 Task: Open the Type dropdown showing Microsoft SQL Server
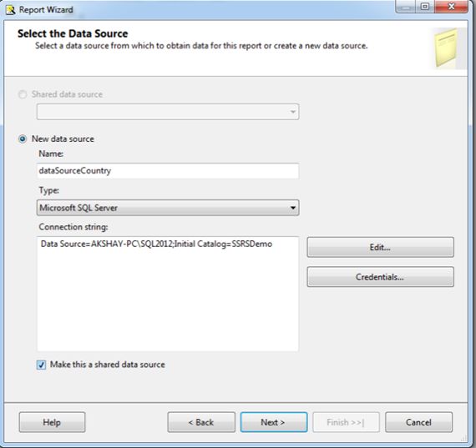coord(168,208)
